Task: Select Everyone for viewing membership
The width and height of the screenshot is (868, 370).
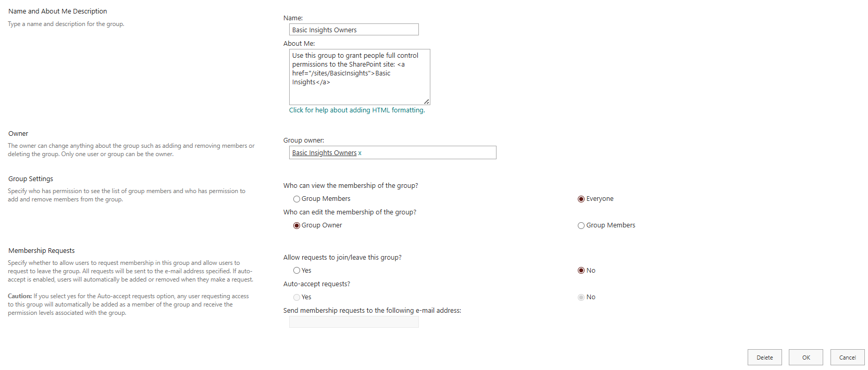Action: click(x=581, y=199)
